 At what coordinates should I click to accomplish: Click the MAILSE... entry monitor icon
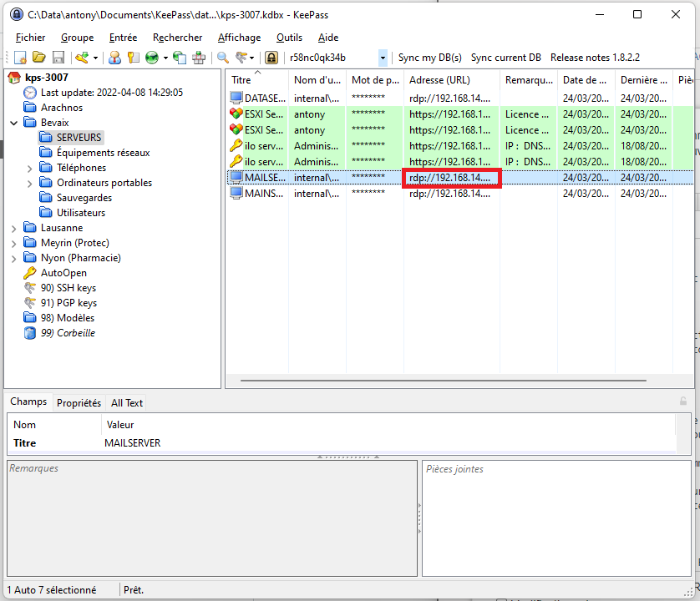[236, 177]
